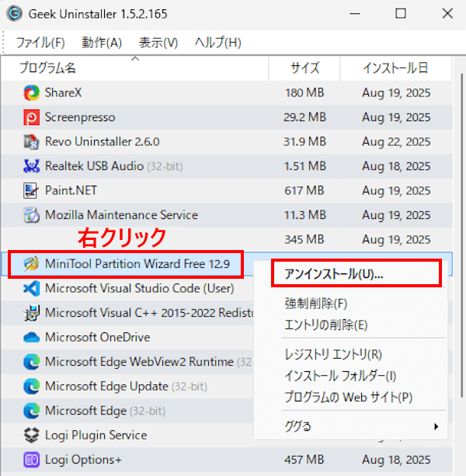The height and width of the screenshot is (476, 466).
Task: Sort by インストール日 column header
Action: point(395,68)
